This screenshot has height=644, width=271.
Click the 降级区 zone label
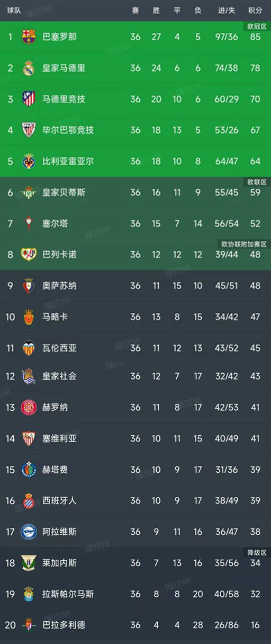coord(257,552)
